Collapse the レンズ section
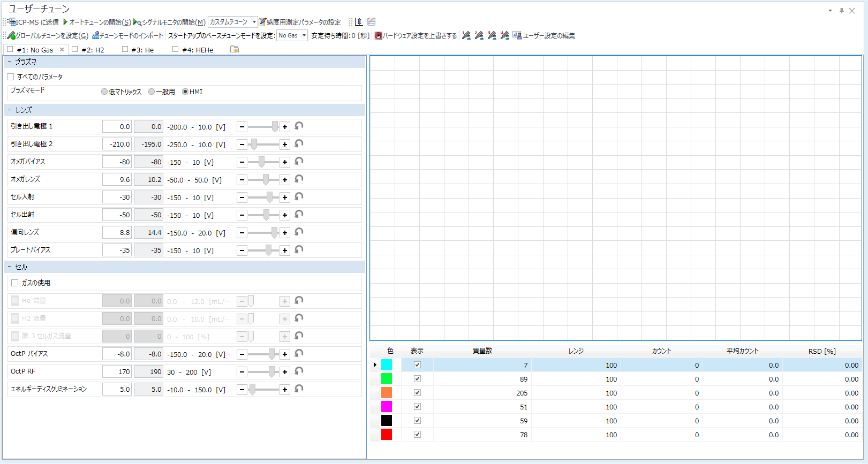868x464 pixels. click(x=9, y=110)
